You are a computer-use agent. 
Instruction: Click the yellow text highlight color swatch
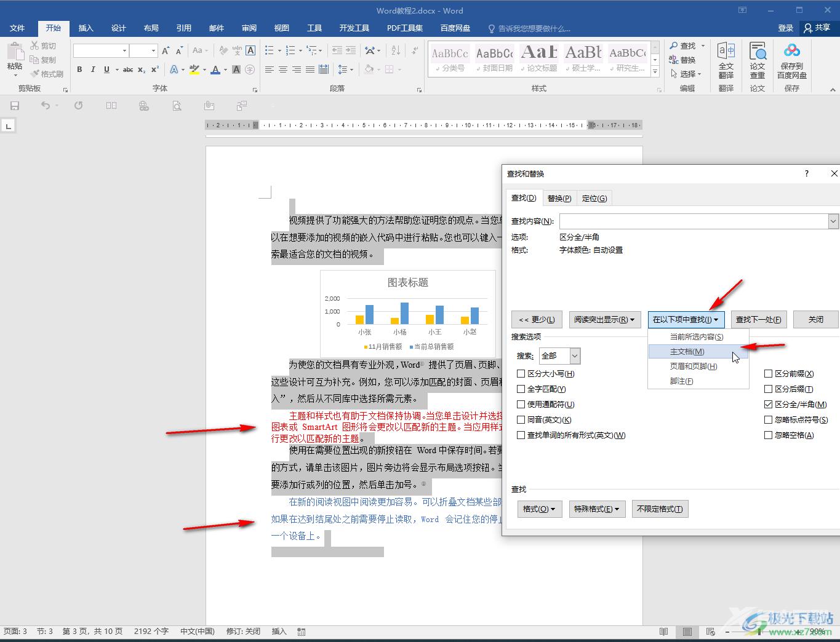194,69
